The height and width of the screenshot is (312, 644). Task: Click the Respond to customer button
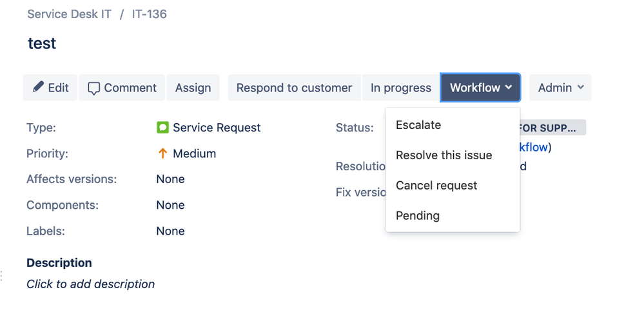coord(294,88)
